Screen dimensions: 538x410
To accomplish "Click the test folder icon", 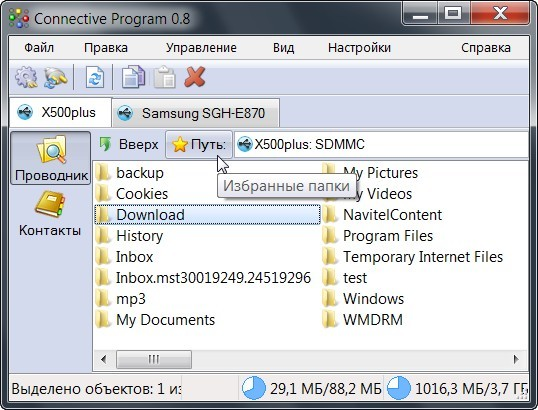I will click(x=330, y=278).
